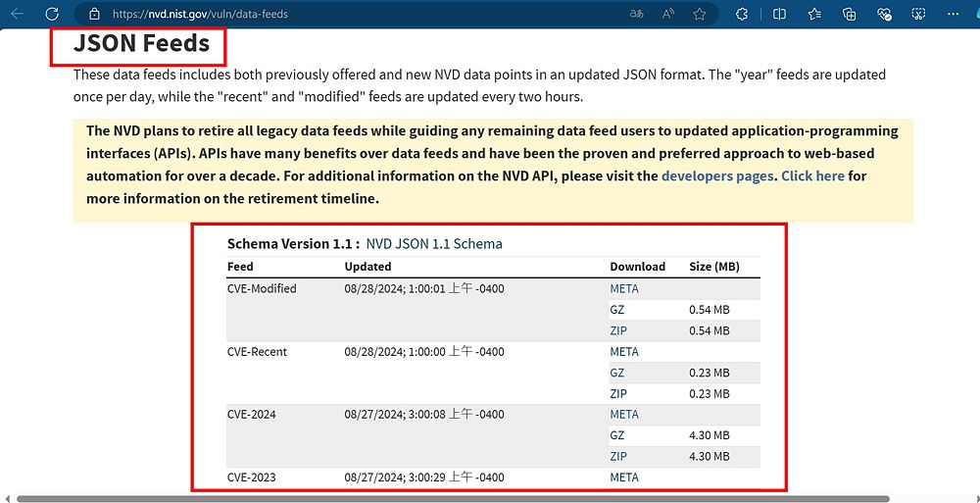Add this page to favorites with the star icon

(x=700, y=14)
